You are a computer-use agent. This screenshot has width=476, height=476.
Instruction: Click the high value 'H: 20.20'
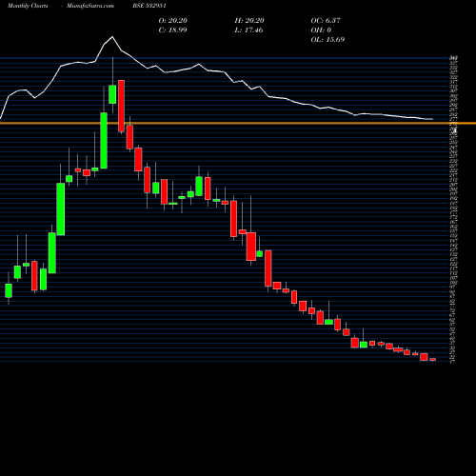click(x=249, y=21)
